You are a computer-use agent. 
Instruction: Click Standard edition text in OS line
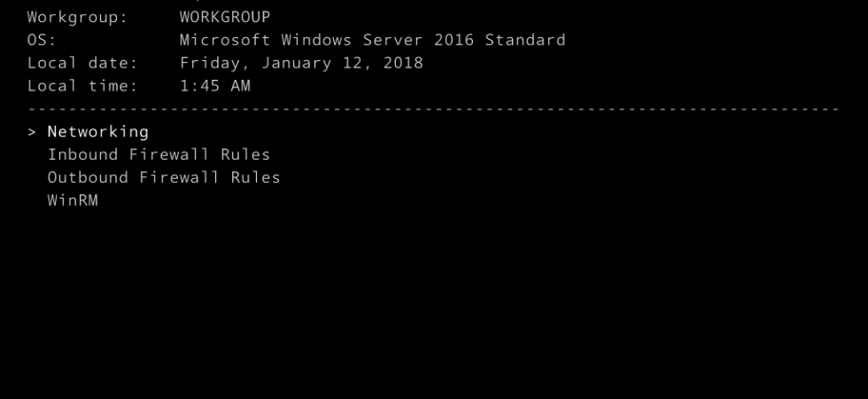(x=524, y=41)
